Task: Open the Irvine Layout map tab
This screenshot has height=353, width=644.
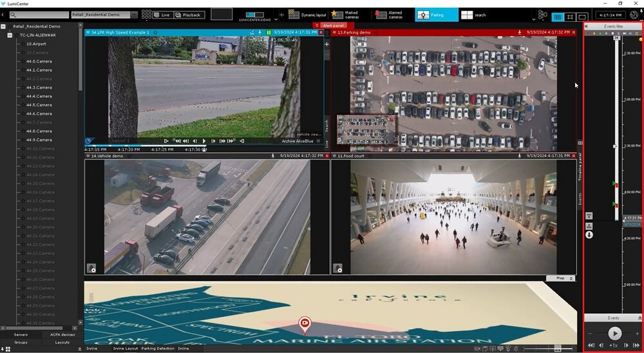Action: click(x=126, y=348)
